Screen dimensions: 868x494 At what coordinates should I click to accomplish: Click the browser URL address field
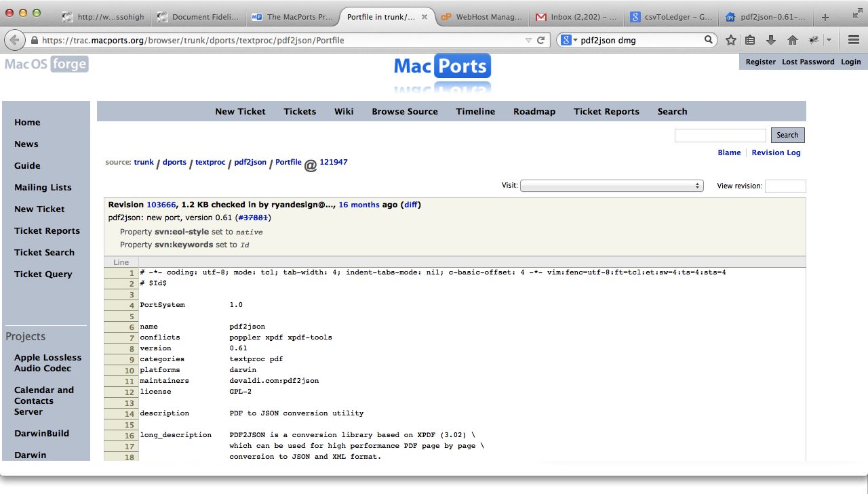282,40
